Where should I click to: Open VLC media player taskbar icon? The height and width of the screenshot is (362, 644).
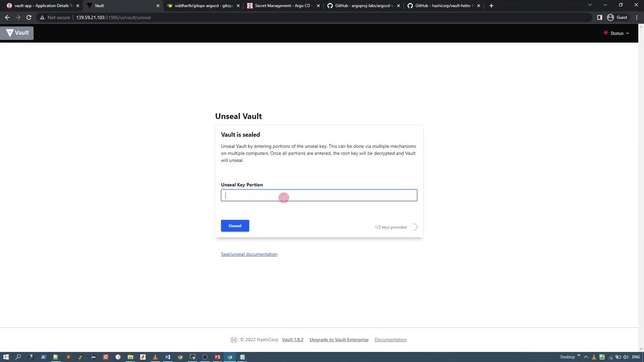(155, 357)
